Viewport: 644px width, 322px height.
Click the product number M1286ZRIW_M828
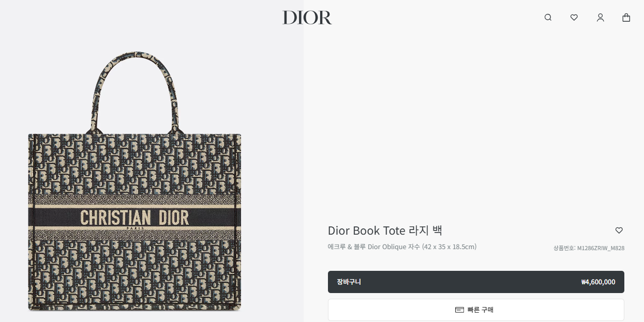point(601,248)
